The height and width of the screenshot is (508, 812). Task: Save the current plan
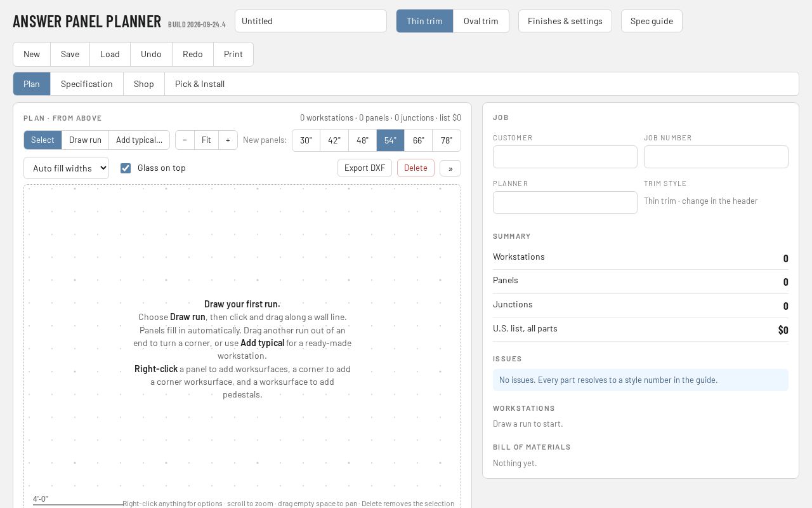[70, 54]
